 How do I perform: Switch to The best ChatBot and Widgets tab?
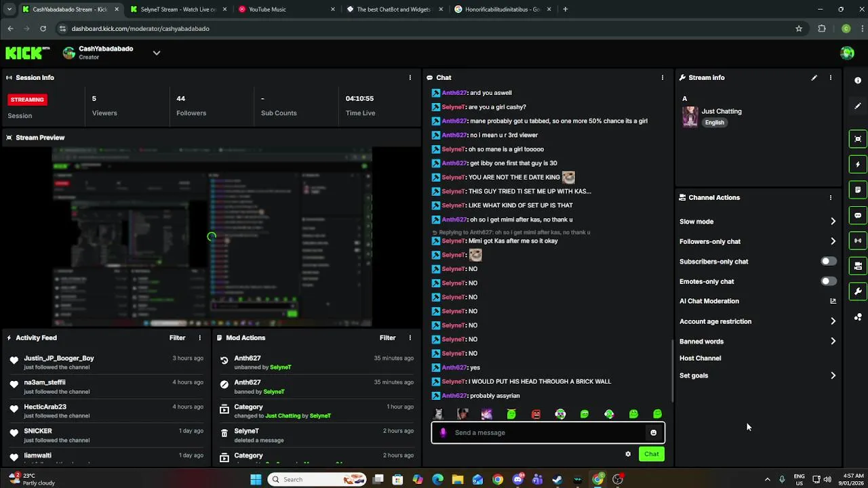(395, 9)
